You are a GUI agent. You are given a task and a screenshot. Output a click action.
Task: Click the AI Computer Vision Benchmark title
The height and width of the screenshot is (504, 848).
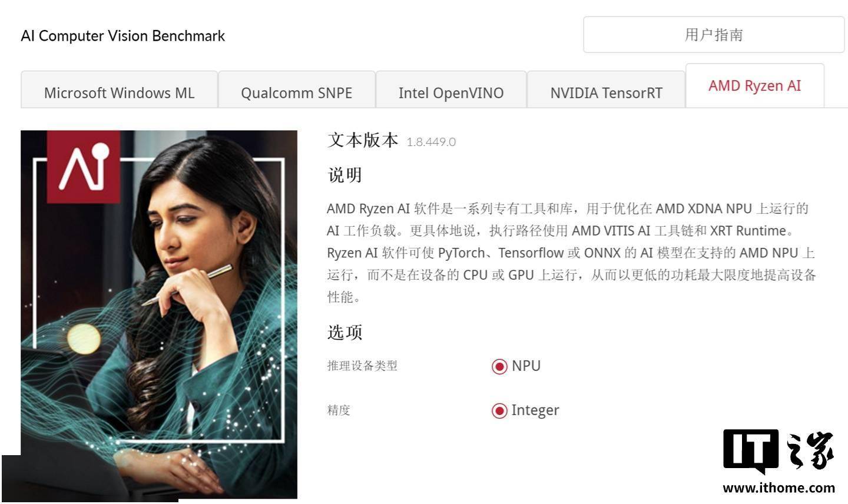point(122,36)
